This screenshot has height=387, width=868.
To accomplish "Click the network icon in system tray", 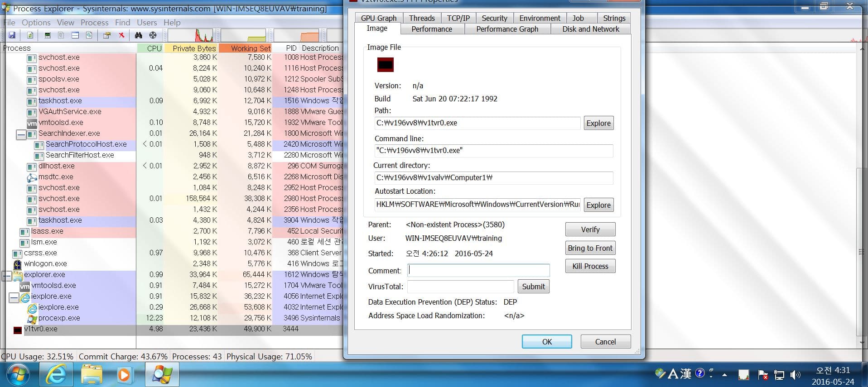I will 779,375.
